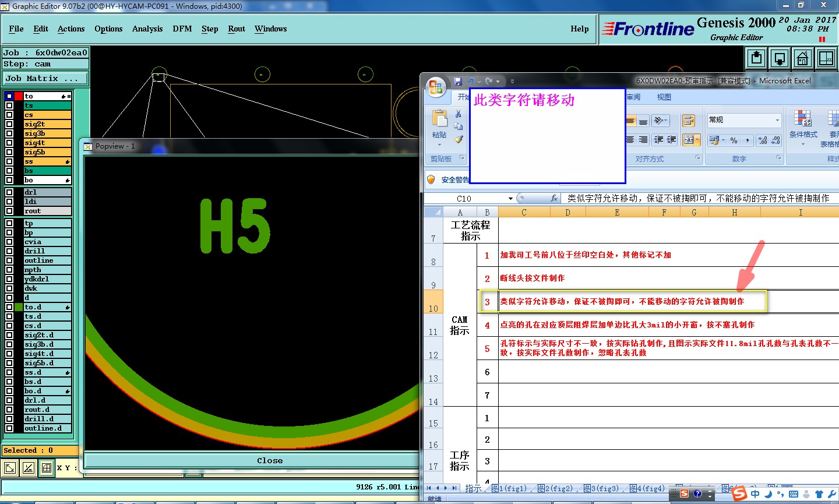The width and height of the screenshot is (839, 504).
Task: Open the accounting number format dropdown arrow
Action: coord(723,140)
